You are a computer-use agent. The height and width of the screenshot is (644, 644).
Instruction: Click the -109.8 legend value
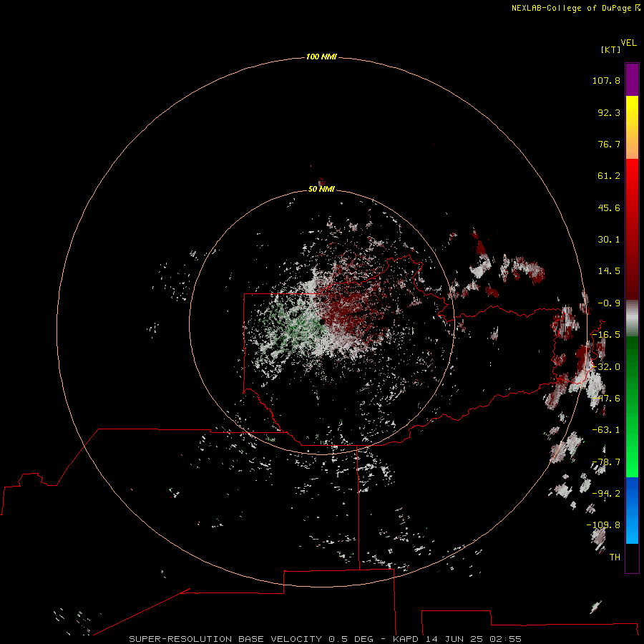[x=603, y=525]
